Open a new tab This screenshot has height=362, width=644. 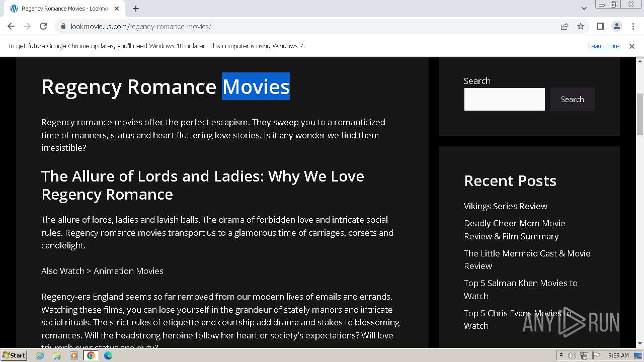pos(136,9)
